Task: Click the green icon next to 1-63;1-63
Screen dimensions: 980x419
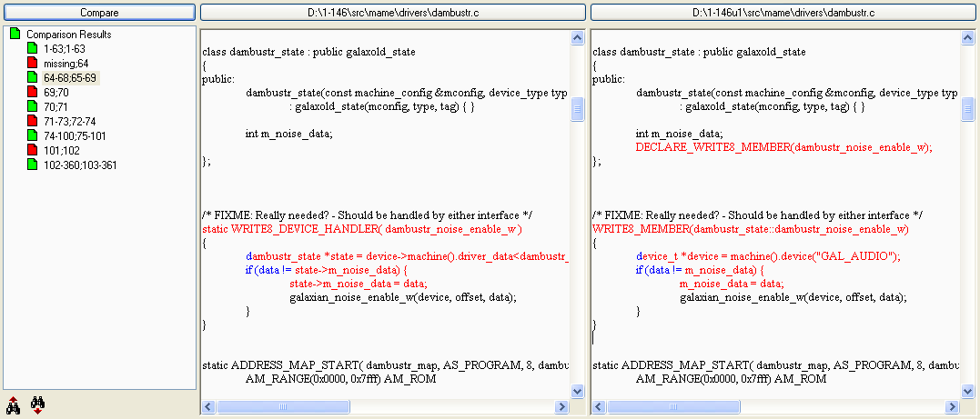Action: click(33, 49)
